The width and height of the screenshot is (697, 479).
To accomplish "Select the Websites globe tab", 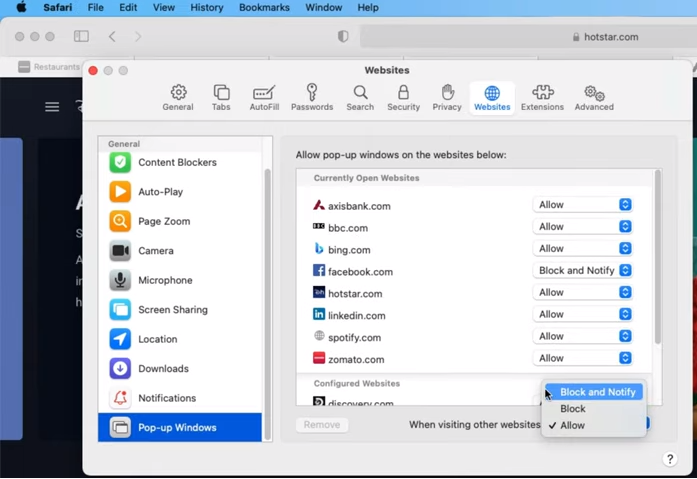I will (492, 98).
